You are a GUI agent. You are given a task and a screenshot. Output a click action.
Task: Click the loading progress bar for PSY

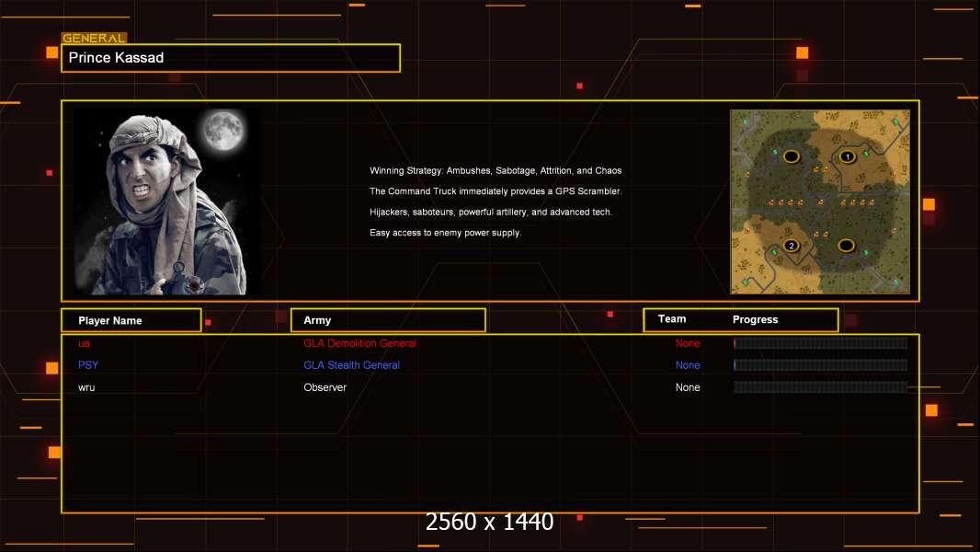(821, 365)
